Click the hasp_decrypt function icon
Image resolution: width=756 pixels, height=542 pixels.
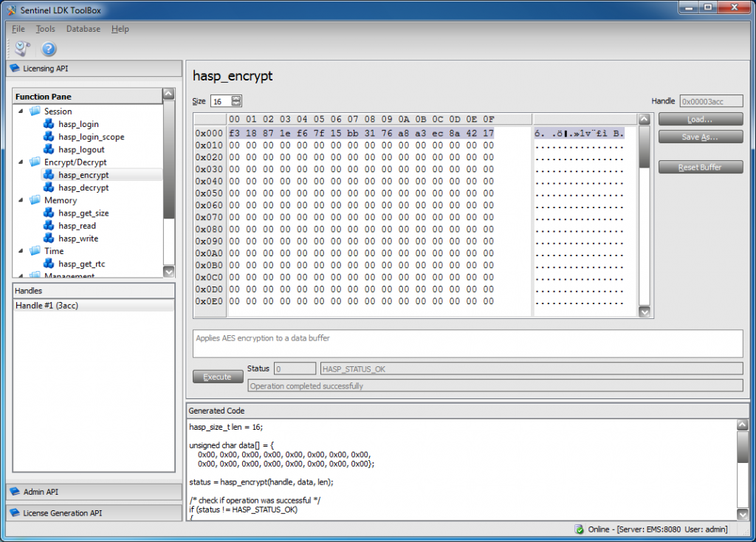pyautogui.click(x=49, y=188)
